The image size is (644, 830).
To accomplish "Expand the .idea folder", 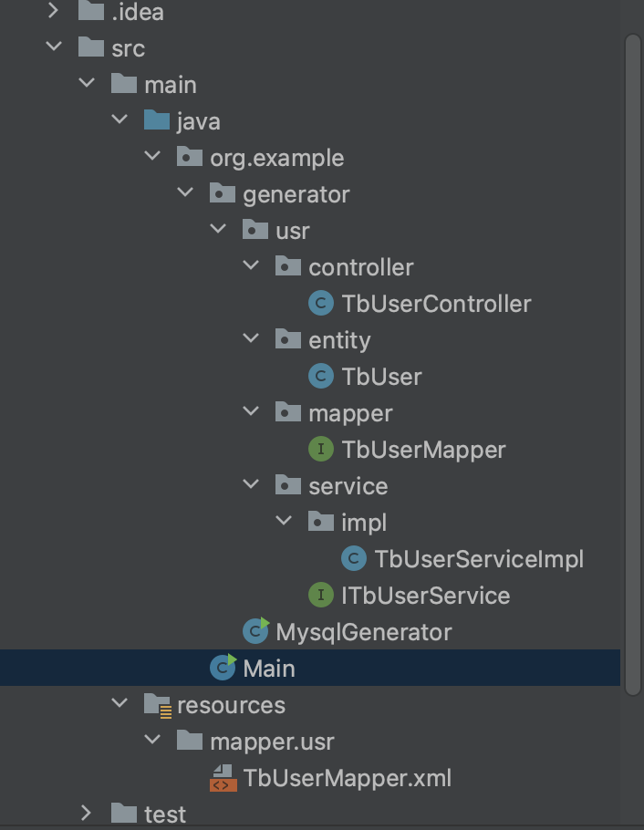I will 54,12.
